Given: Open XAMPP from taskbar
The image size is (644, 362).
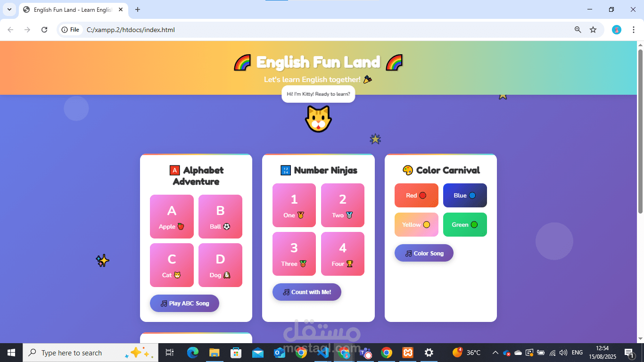Looking at the screenshot, I should (x=408, y=353).
